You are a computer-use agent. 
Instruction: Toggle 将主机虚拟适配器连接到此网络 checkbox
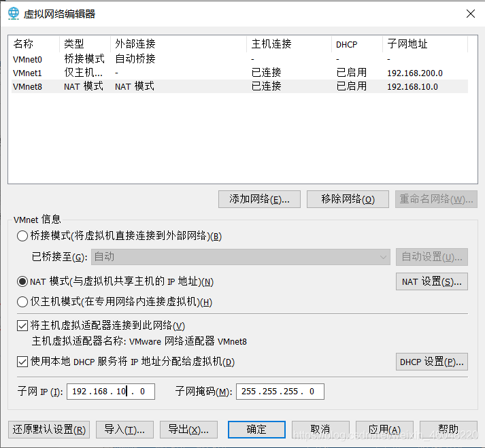[22, 326]
